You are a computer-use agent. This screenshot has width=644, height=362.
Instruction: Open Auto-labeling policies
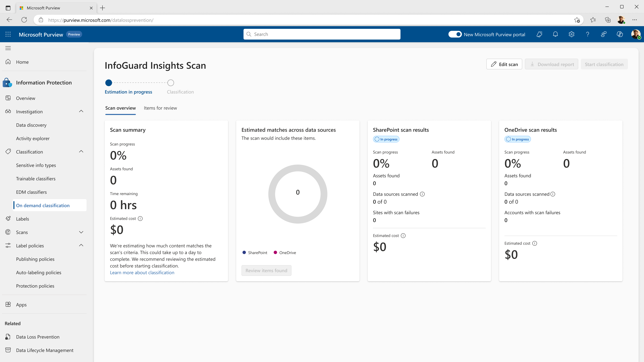click(x=39, y=273)
